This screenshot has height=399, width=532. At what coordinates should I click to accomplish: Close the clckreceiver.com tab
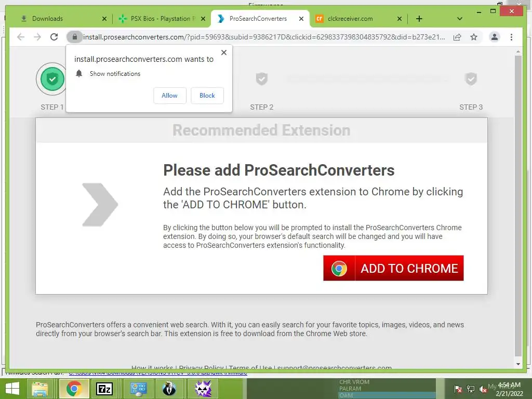pos(400,19)
